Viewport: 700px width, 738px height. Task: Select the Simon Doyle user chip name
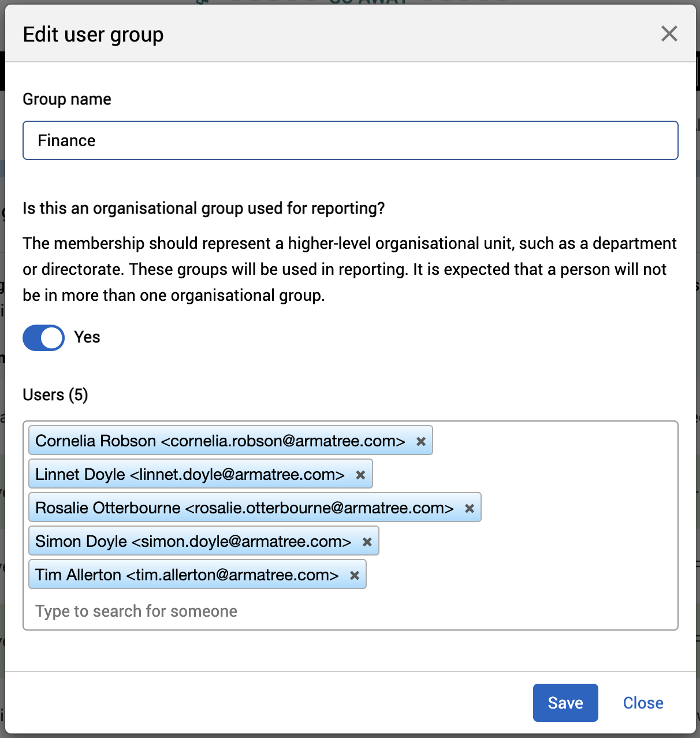pos(193,542)
